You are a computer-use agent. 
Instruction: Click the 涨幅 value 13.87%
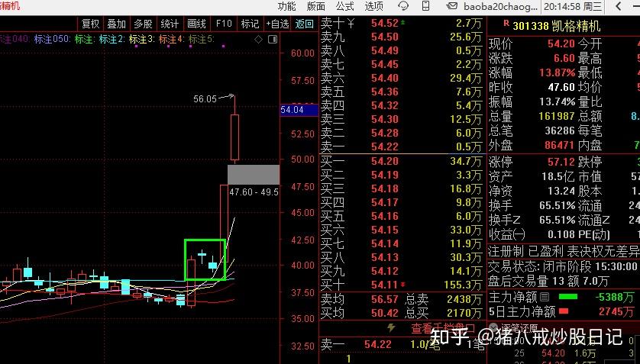click(x=558, y=72)
